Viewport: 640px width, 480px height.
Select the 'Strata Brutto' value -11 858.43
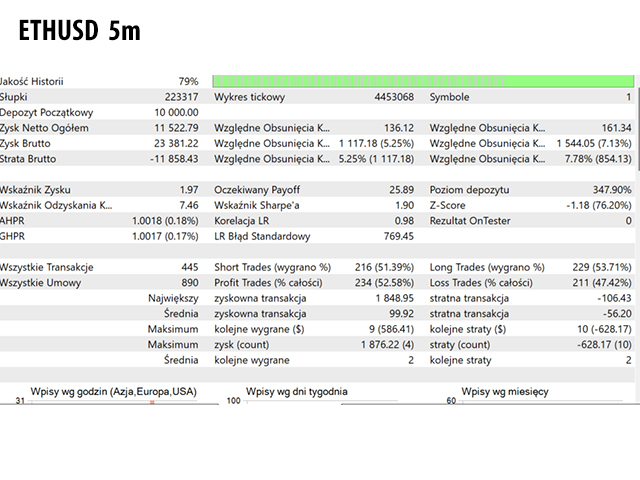(x=174, y=159)
